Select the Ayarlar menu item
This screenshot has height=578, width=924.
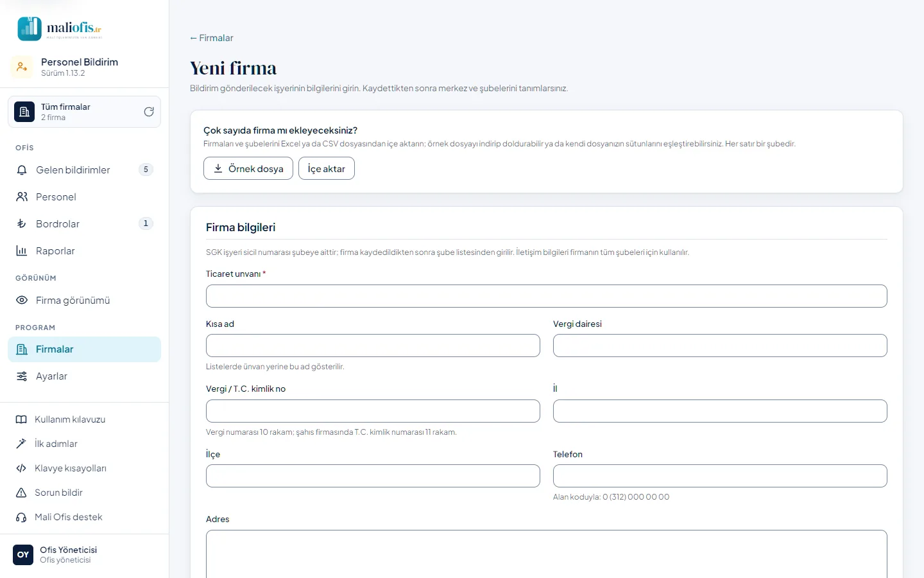click(x=84, y=376)
